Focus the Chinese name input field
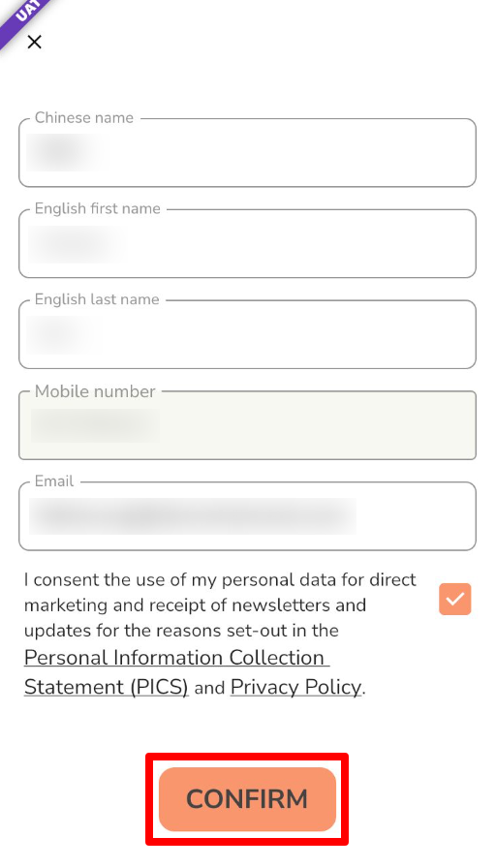 point(247,153)
